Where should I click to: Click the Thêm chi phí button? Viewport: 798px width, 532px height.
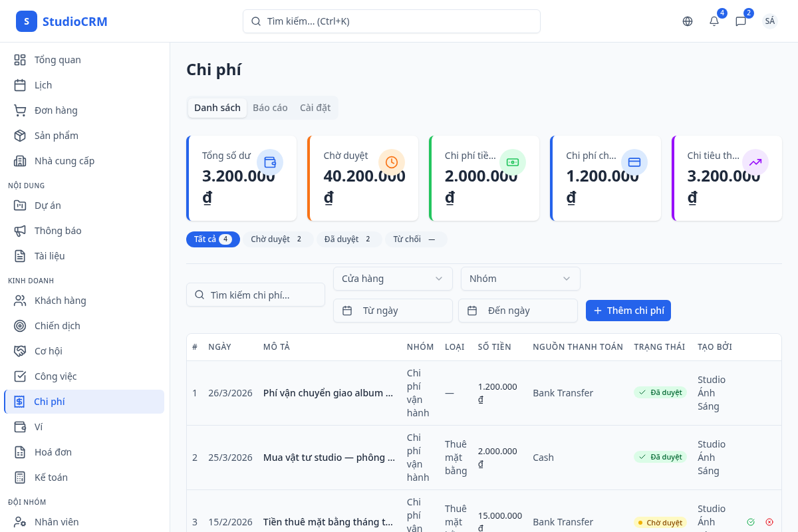[628, 311]
